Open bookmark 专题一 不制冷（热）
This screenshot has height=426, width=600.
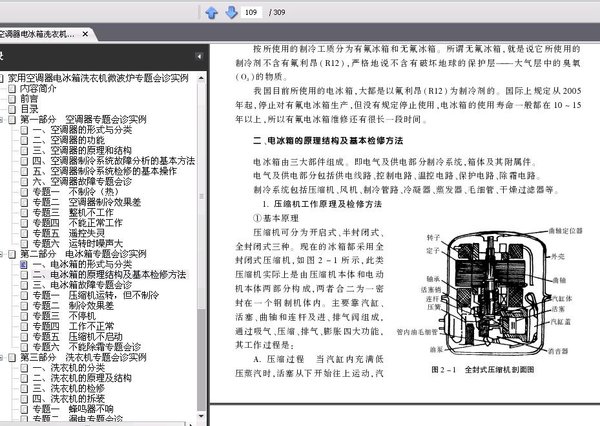click(x=76, y=192)
